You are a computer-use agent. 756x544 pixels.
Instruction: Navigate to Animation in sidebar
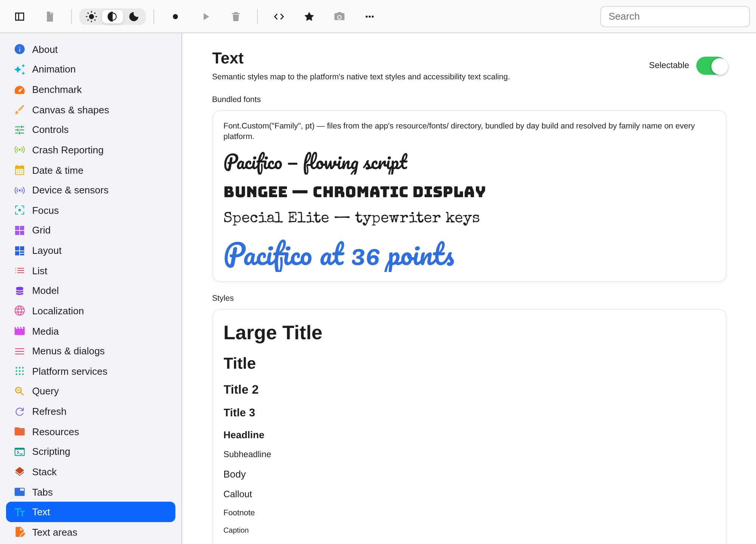[x=91, y=70]
